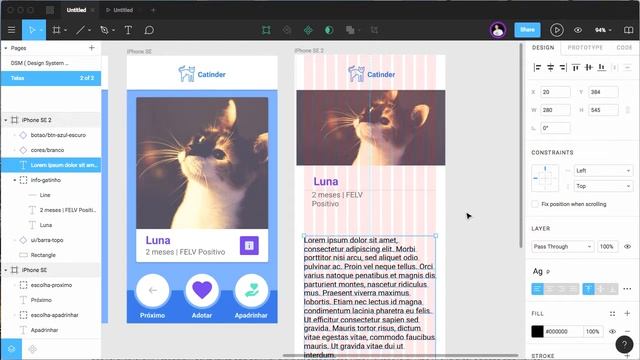Select the Pen tool
This screenshot has width=640, height=360.
pyautogui.click(x=104, y=30)
